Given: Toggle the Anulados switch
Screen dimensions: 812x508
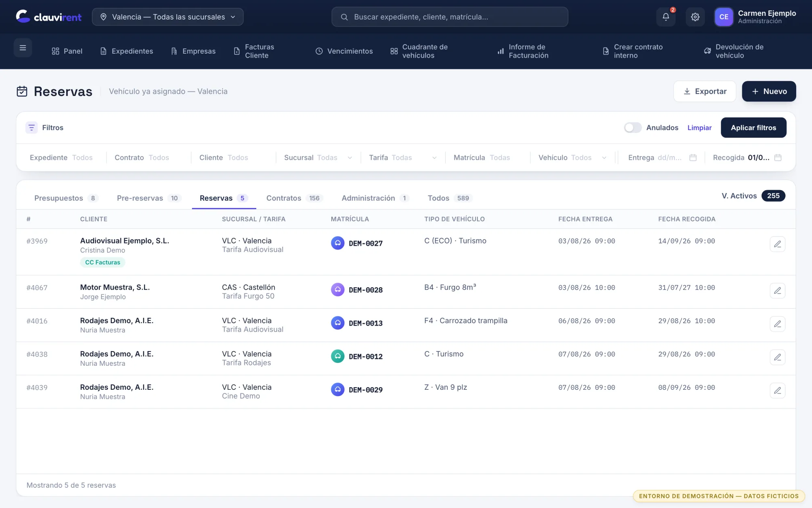Looking at the screenshot, I should (633, 128).
